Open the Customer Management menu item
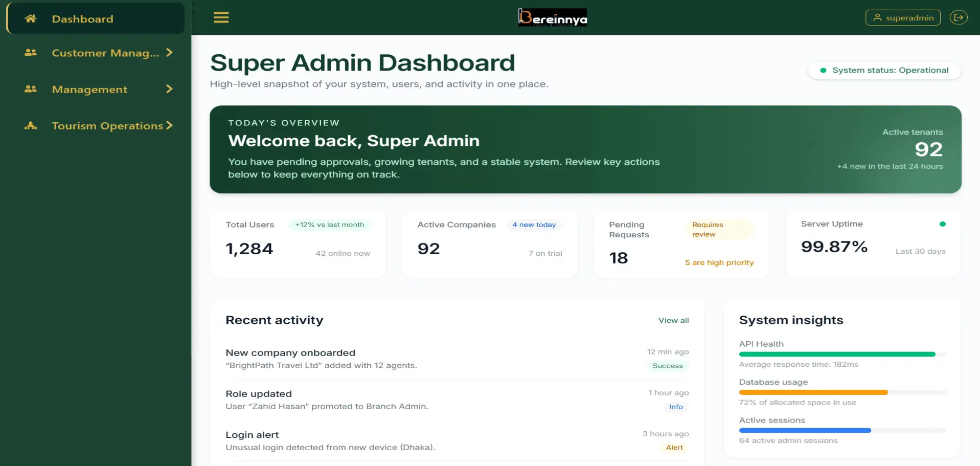The image size is (980, 466). (102, 53)
